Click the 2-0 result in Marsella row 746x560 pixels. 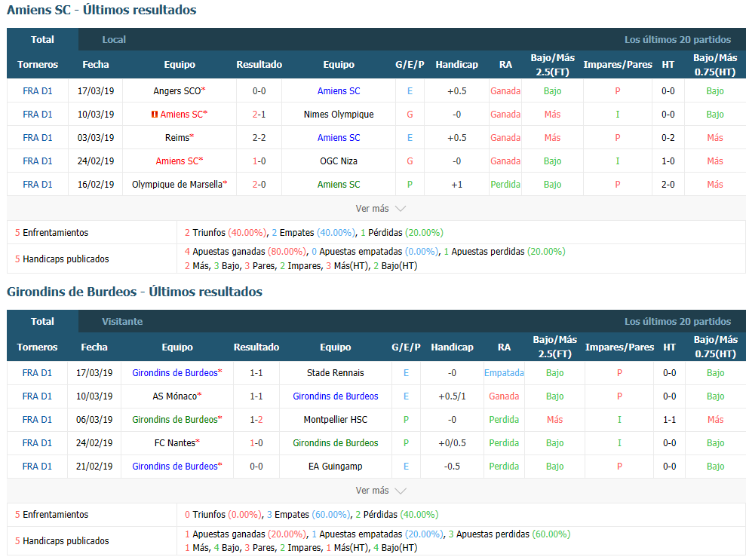coord(259,184)
